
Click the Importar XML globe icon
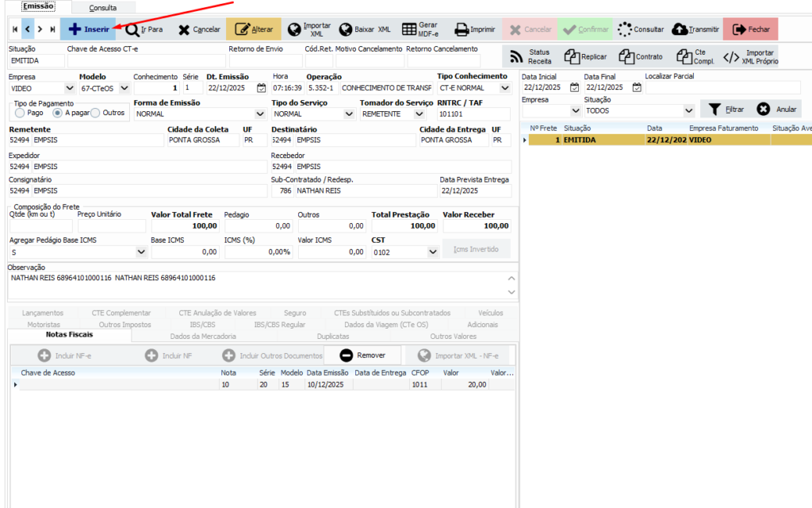(294, 29)
